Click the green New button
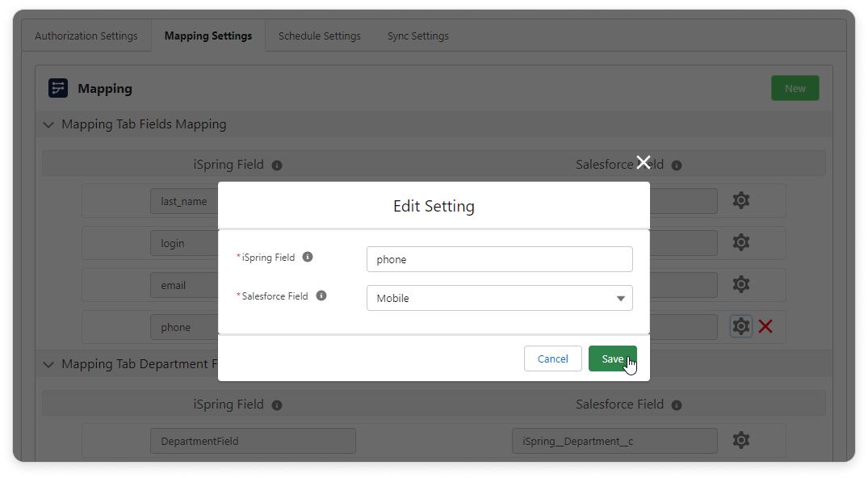This screenshot has width=868, height=478. [795, 89]
